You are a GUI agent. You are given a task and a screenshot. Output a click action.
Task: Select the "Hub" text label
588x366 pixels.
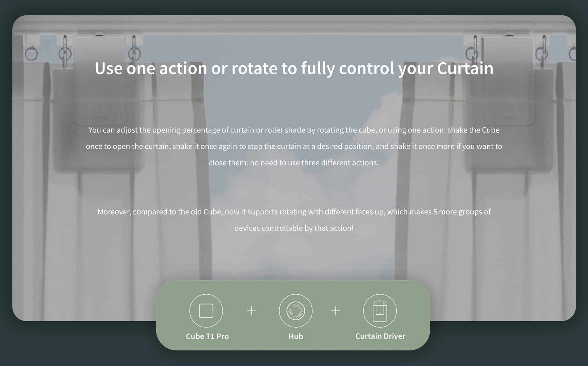(x=296, y=336)
